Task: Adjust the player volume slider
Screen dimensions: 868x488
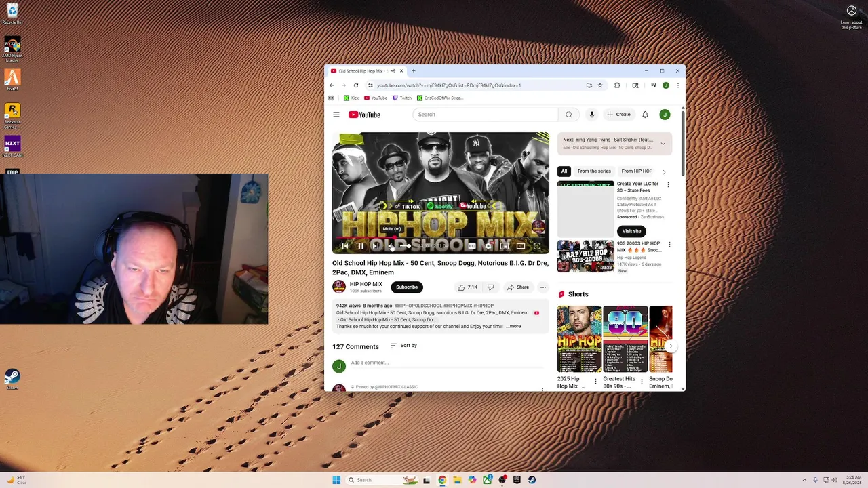Action: 404,246
